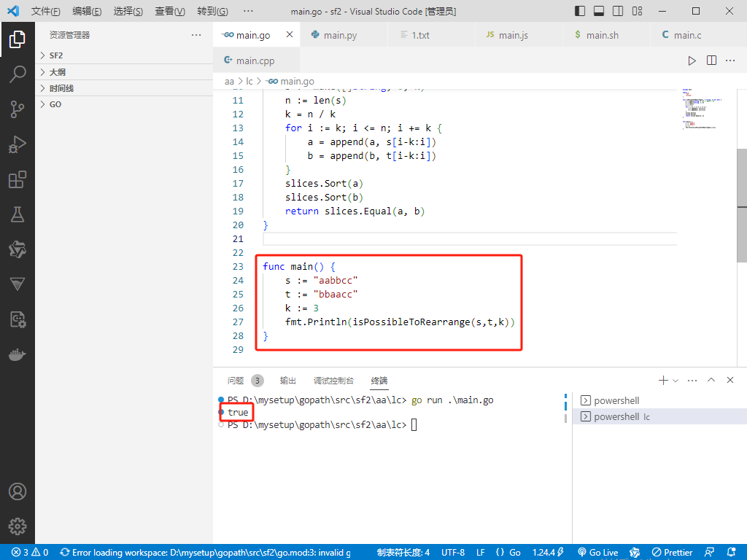Click Go version 1.24.4 in status bar
The image size is (747, 560).
(x=548, y=553)
